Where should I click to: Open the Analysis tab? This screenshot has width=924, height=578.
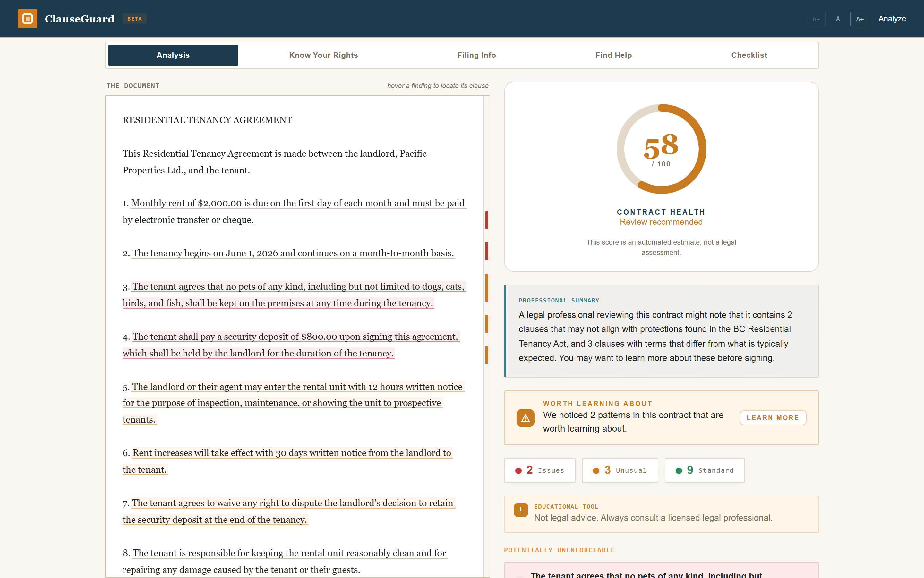[x=173, y=55]
